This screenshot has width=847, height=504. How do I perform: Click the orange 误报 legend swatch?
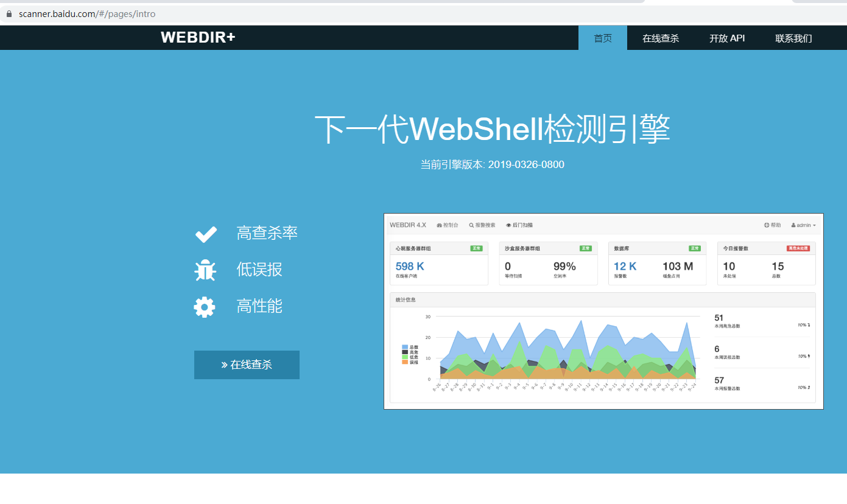click(405, 362)
